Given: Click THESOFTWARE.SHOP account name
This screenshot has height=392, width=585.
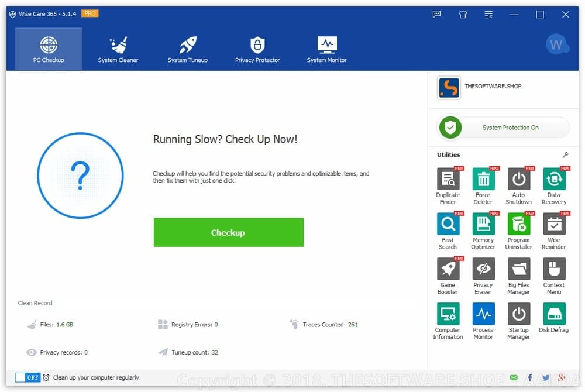Looking at the screenshot, I should pyautogui.click(x=493, y=86).
